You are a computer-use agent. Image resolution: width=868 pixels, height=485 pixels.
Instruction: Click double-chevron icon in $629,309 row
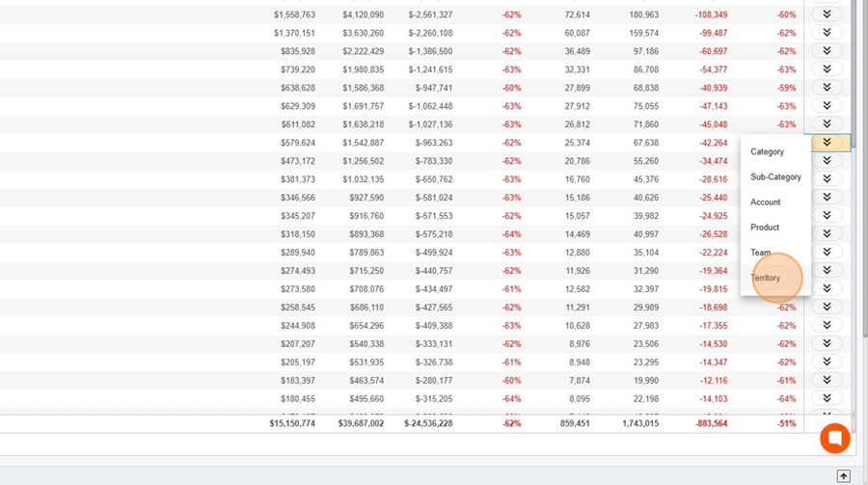tap(827, 106)
